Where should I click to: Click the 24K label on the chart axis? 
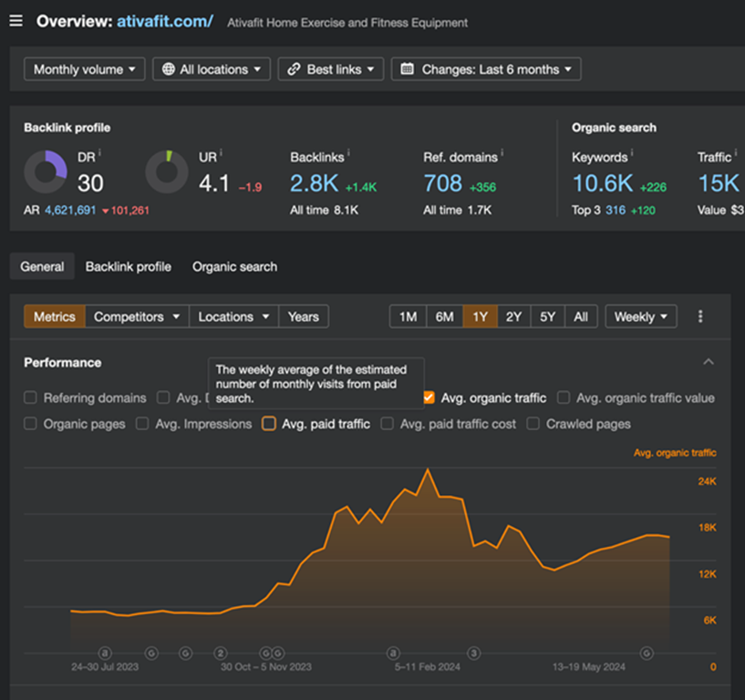pos(707,481)
